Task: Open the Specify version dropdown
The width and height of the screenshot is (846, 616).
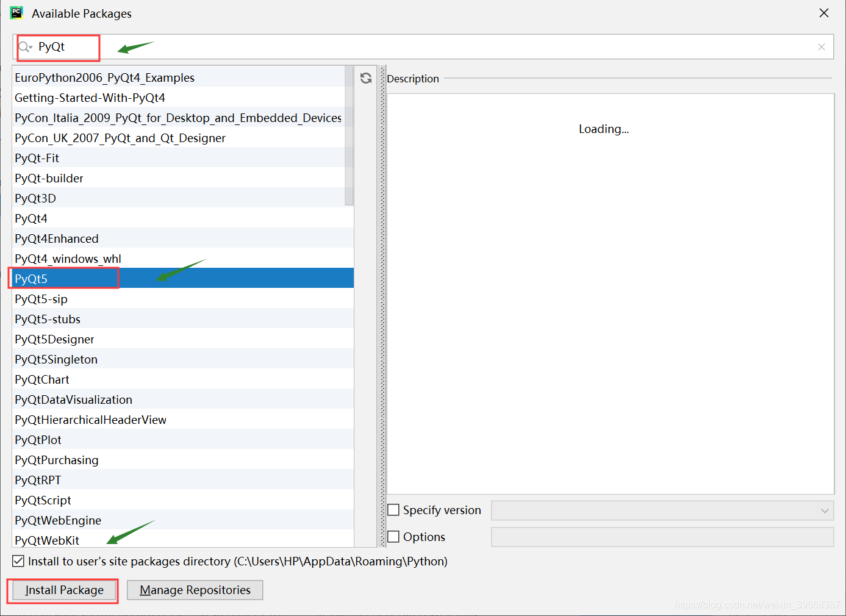Action: (x=662, y=510)
